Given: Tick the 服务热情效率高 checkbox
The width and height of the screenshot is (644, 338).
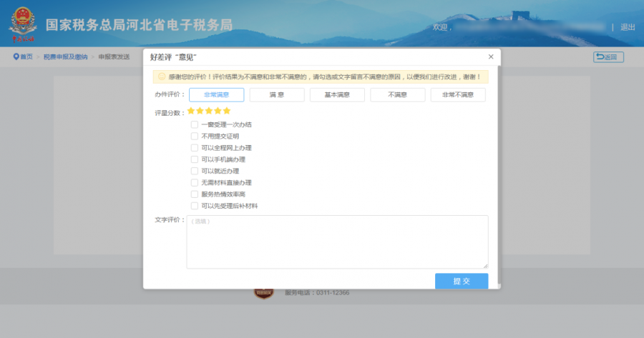Looking at the screenshot, I should [x=195, y=194].
